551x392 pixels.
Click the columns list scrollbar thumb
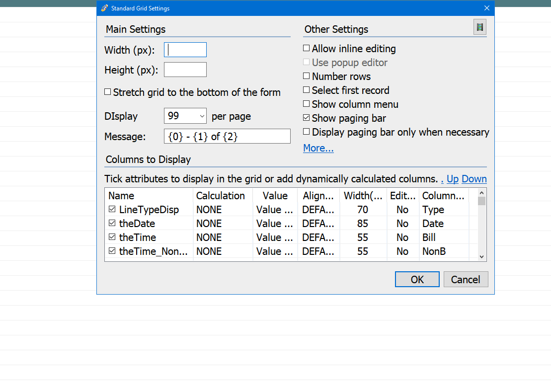tap(482, 201)
